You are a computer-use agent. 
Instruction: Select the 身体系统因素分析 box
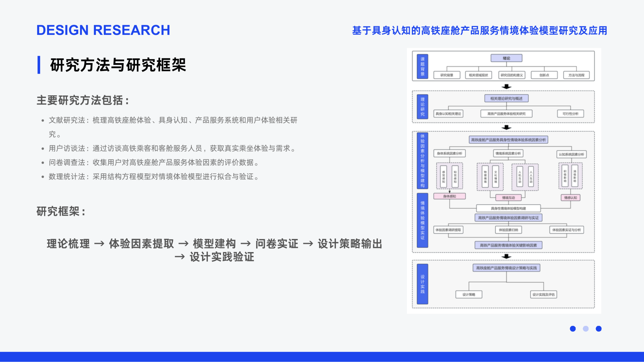pos(450,153)
